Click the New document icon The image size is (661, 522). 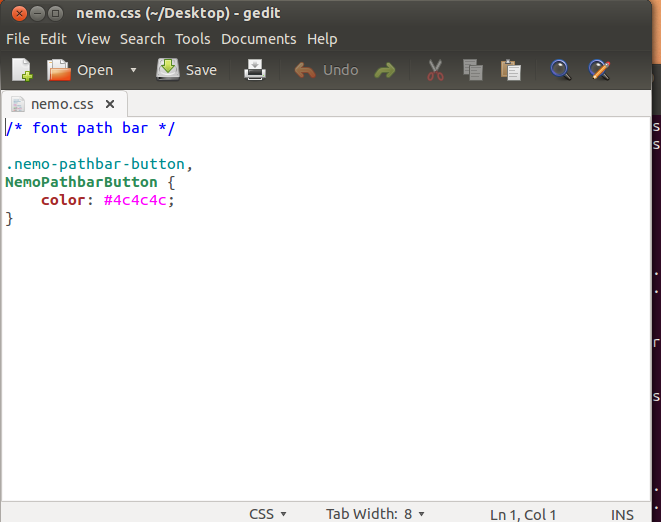tap(22, 70)
